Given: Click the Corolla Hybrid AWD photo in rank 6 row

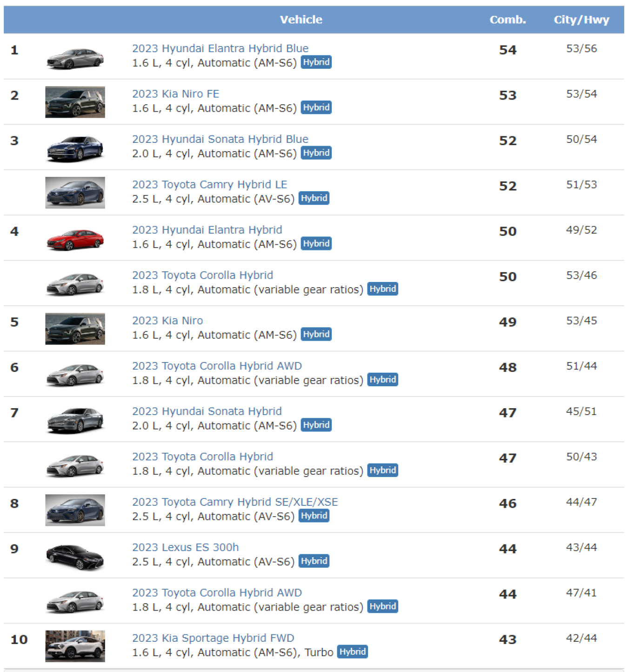Looking at the screenshot, I should (75, 375).
